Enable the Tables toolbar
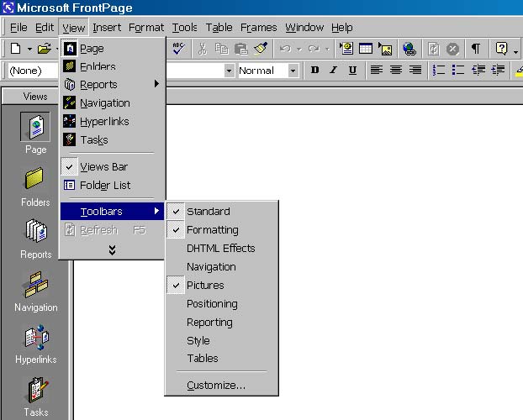The image size is (523, 420). (x=221, y=358)
